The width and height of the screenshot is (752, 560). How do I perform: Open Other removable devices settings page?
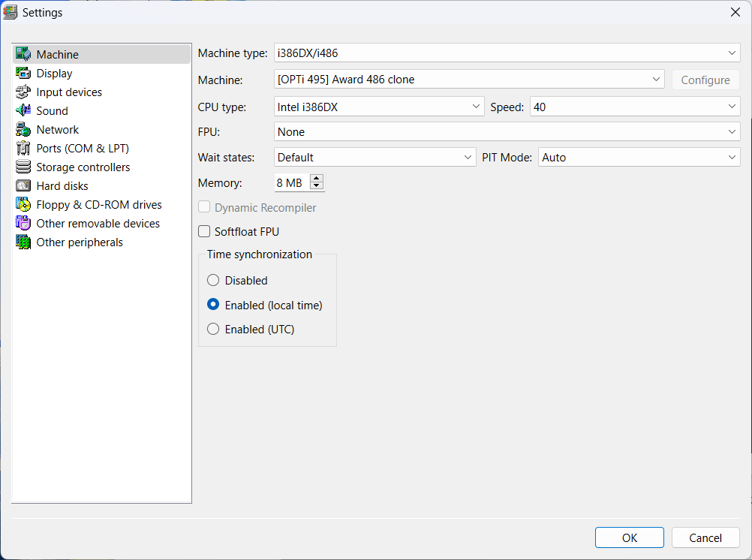[x=98, y=224]
